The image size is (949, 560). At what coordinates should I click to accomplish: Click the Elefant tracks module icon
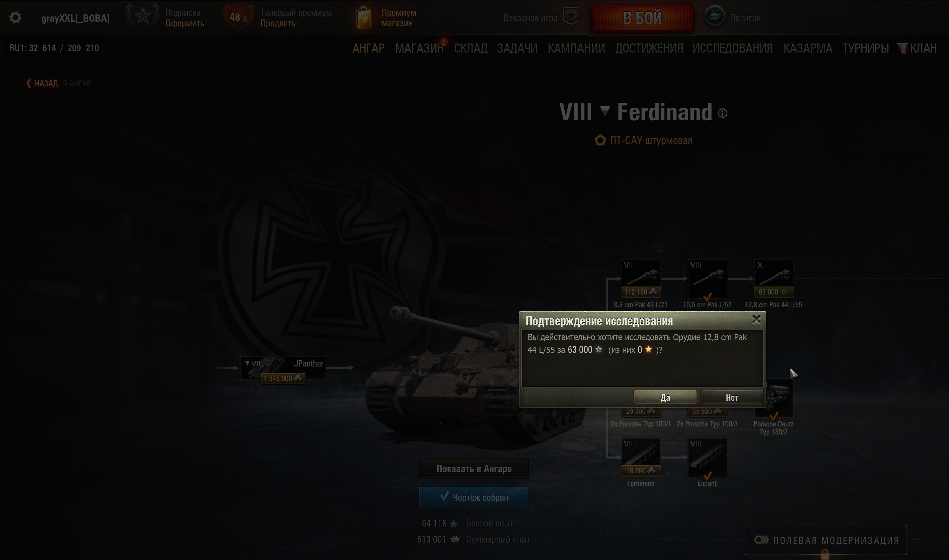707,457
